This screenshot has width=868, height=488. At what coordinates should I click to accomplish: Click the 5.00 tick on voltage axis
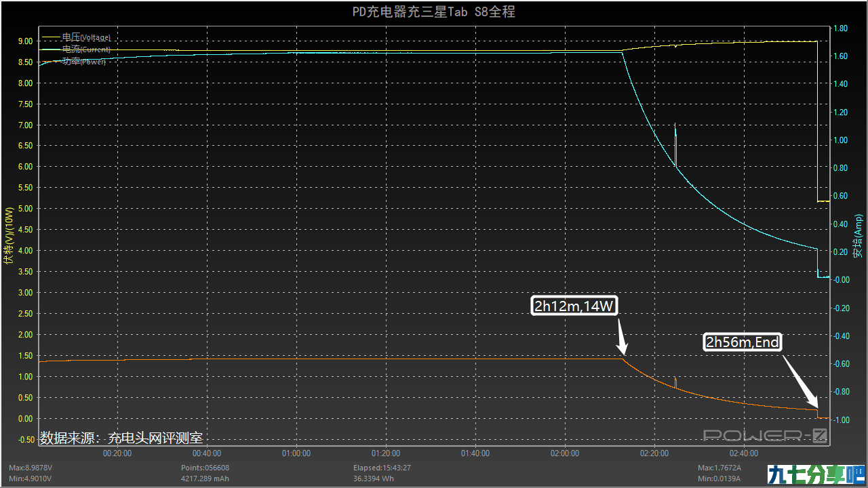tap(25, 209)
